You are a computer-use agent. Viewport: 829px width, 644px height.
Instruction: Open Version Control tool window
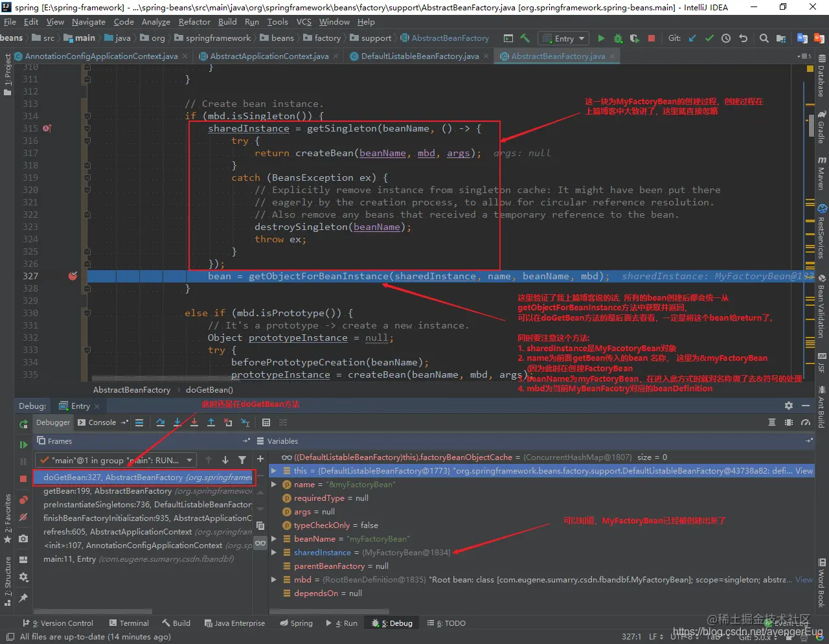click(x=58, y=623)
